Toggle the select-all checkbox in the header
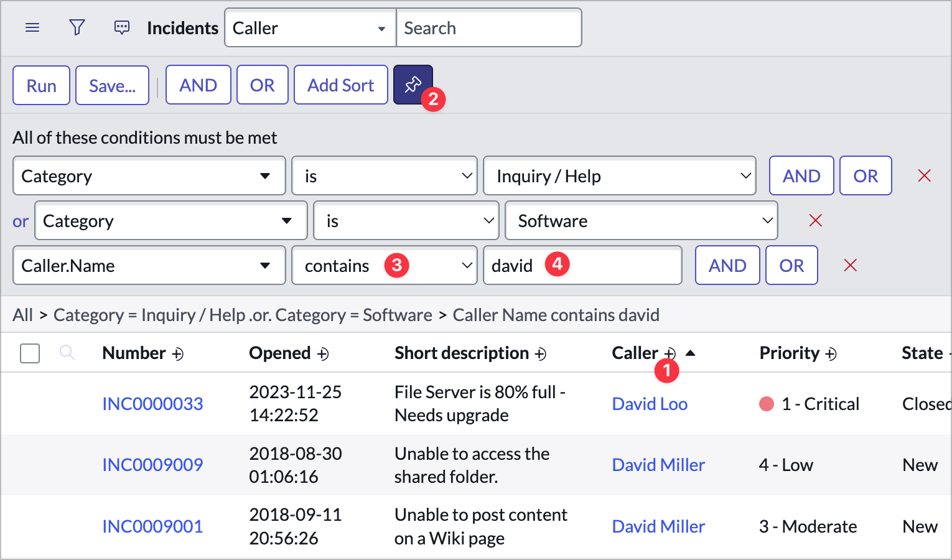Image resolution: width=952 pixels, height=560 pixels. [x=29, y=352]
